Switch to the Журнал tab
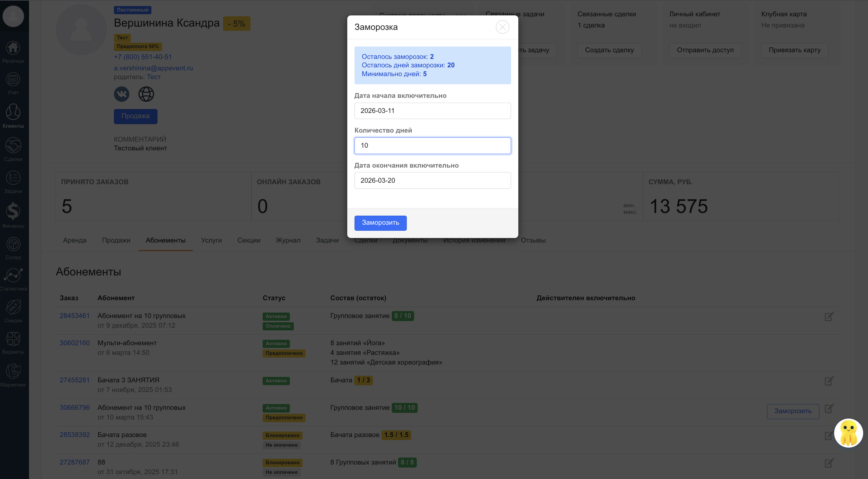 [x=288, y=240]
